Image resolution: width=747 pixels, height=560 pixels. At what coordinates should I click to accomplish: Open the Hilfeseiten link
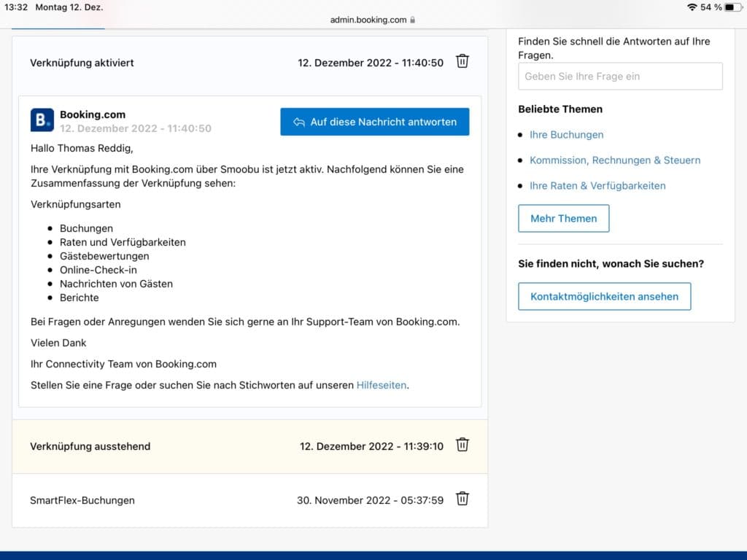tap(381, 385)
